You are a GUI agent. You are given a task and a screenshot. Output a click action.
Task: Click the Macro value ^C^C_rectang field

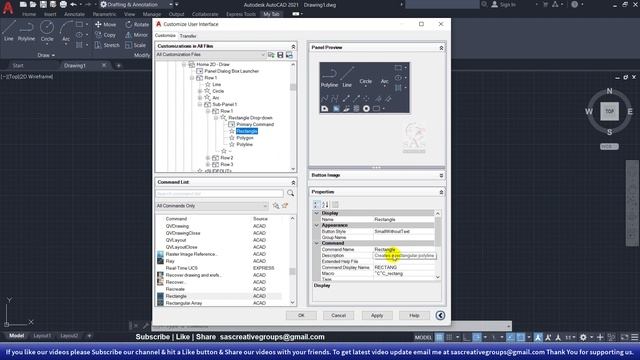coord(403,273)
